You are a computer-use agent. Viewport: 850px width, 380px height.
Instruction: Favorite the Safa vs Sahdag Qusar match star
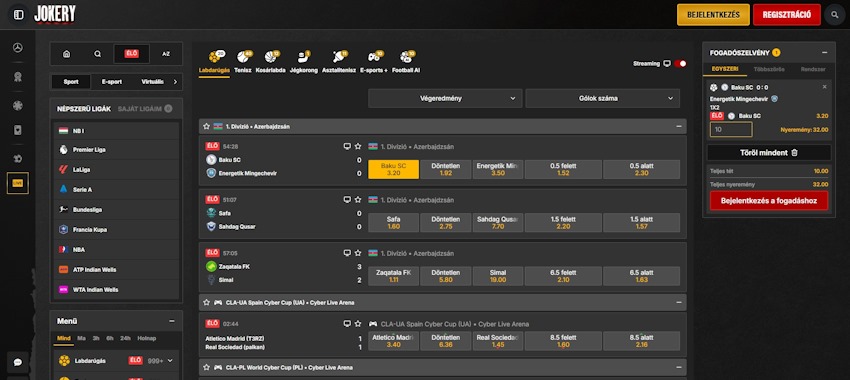pos(358,199)
